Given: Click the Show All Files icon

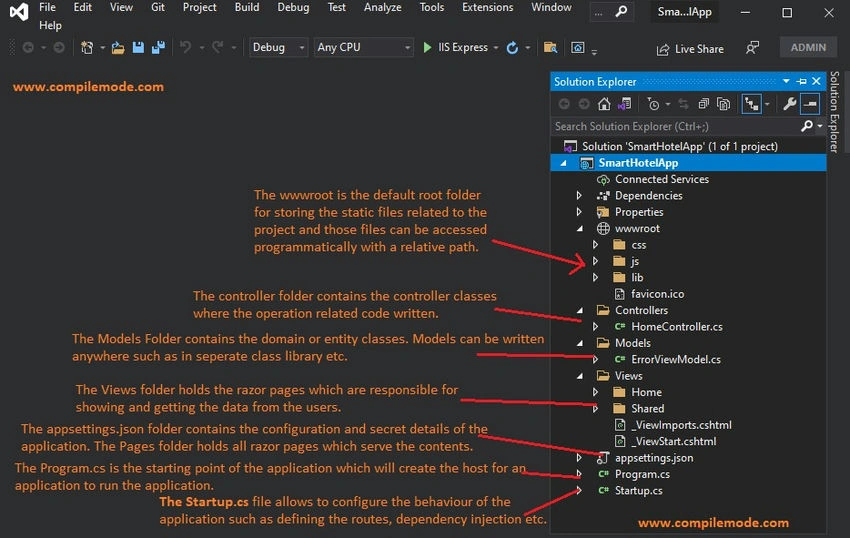Looking at the screenshot, I should (723, 104).
